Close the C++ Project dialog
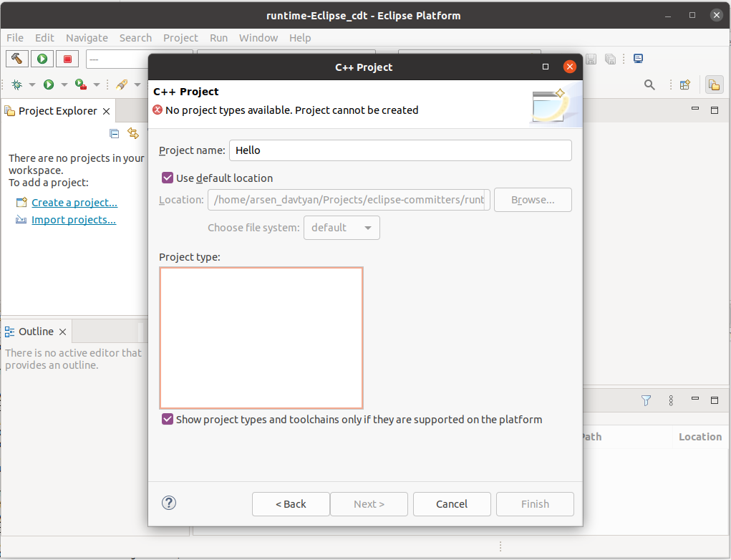The height and width of the screenshot is (560, 731). (x=569, y=67)
